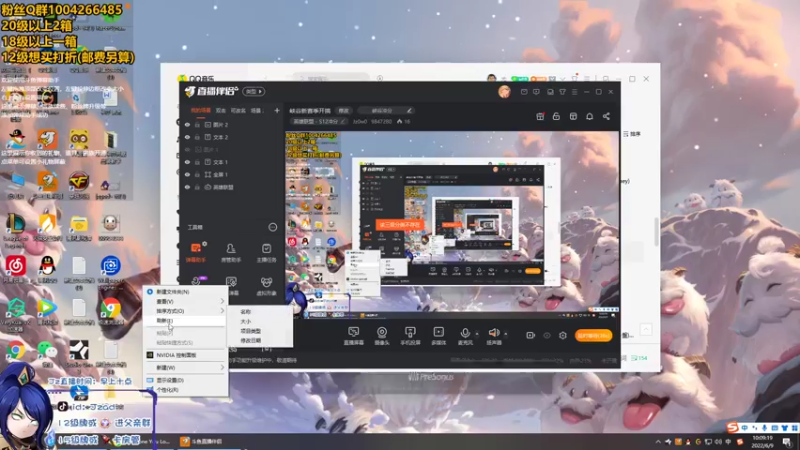
Task: Toggle the preview eye icon in the bottom bar
Action: (x=547, y=335)
